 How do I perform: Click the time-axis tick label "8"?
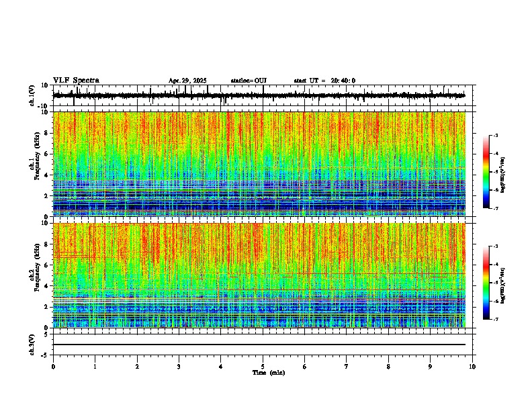(x=388, y=367)
